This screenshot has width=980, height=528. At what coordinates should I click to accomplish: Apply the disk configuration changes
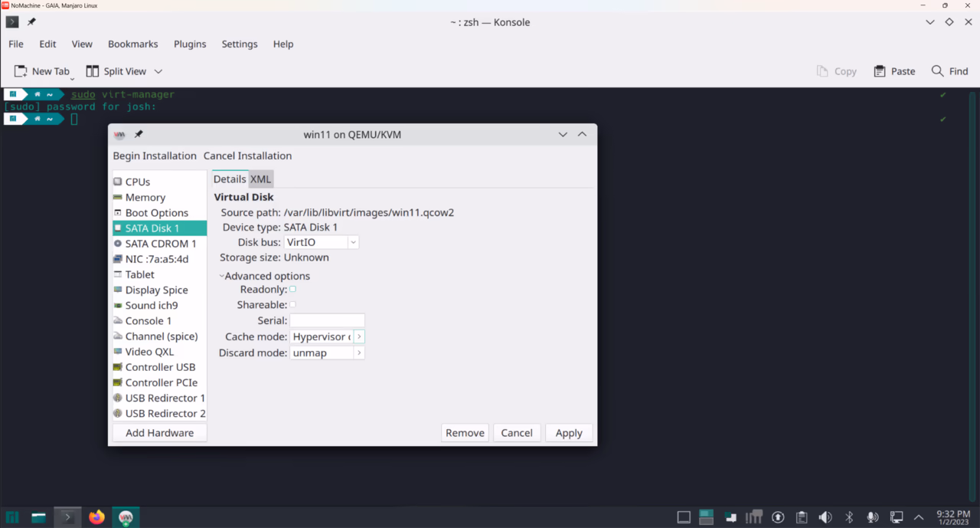tap(568, 432)
